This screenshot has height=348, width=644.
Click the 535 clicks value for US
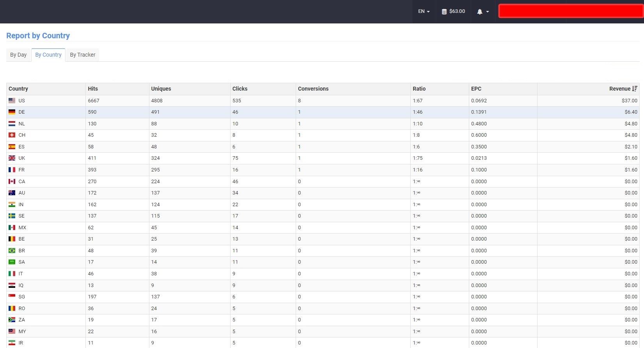(x=237, y=101)
